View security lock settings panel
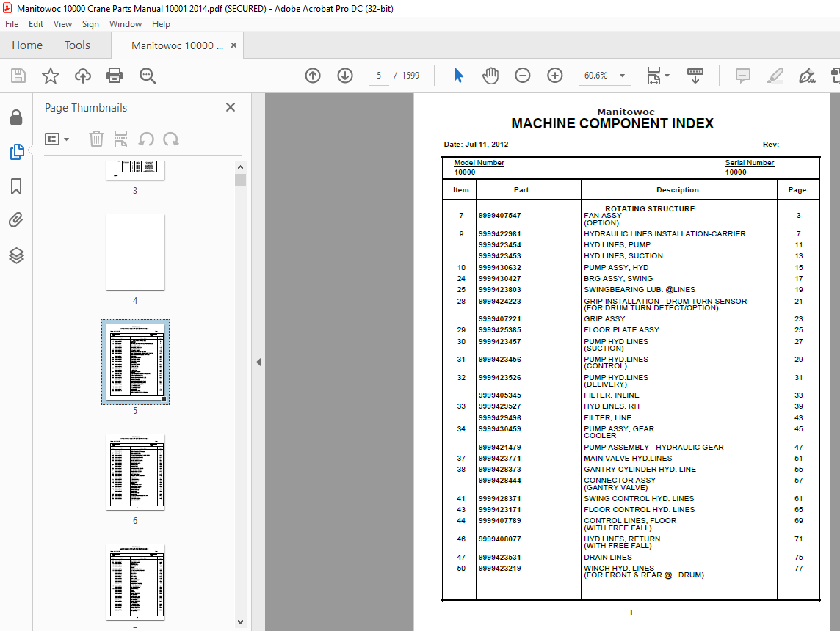 point(16,117)
